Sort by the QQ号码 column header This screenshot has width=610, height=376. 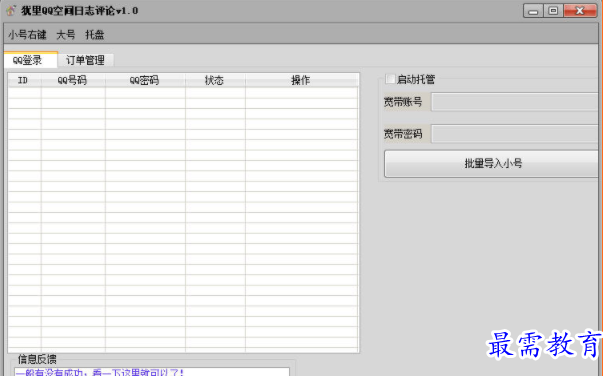[x=73, y=80]
